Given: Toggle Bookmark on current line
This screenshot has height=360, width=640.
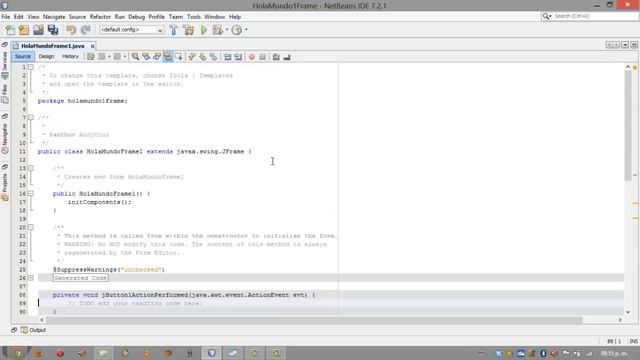Looking at the screenshot, I should coord(213,57).
